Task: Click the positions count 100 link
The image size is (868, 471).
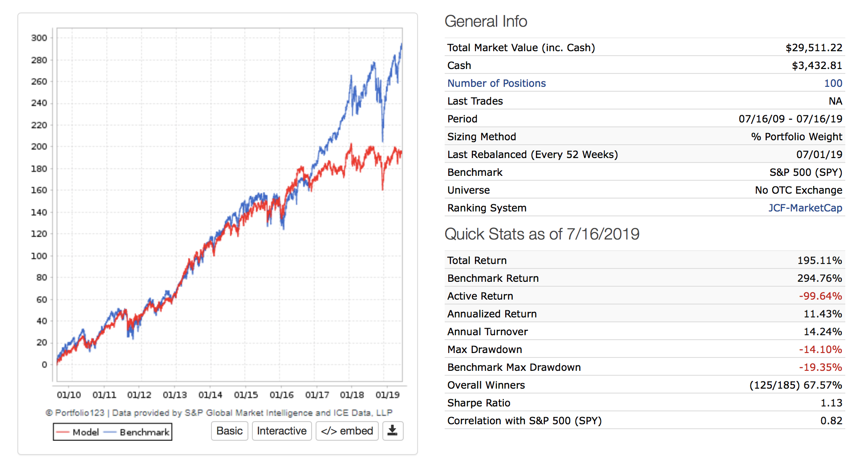Action: [x=833, y=83]
